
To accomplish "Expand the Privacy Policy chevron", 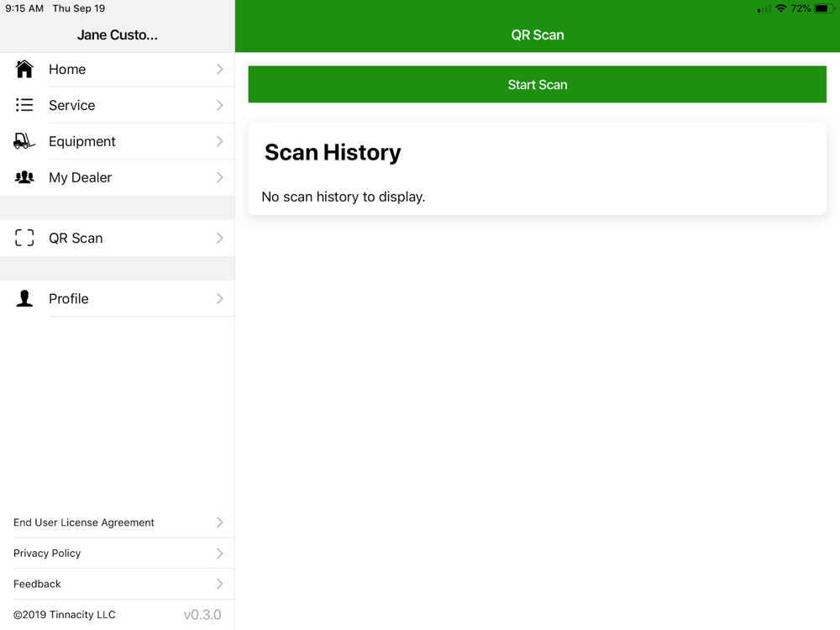I will pyautogui.click(x=219, y=553).
